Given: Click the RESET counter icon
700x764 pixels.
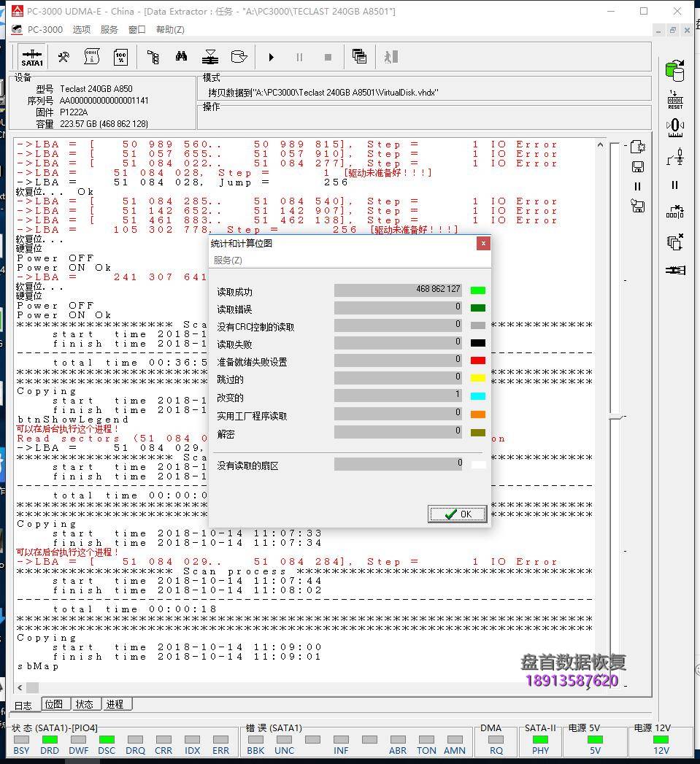Looking at the screenshot, I should point(675,99).
